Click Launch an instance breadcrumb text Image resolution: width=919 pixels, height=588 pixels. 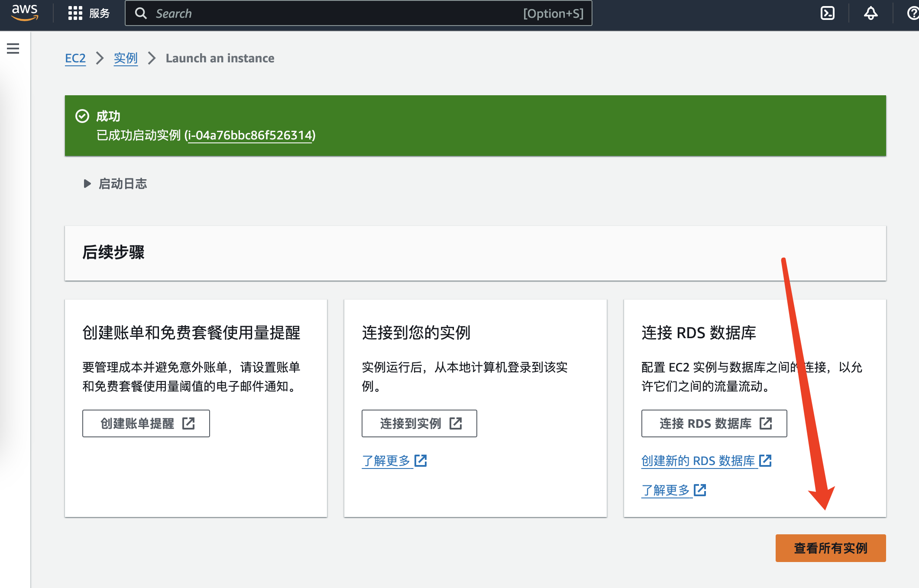(x=220, y=58)
